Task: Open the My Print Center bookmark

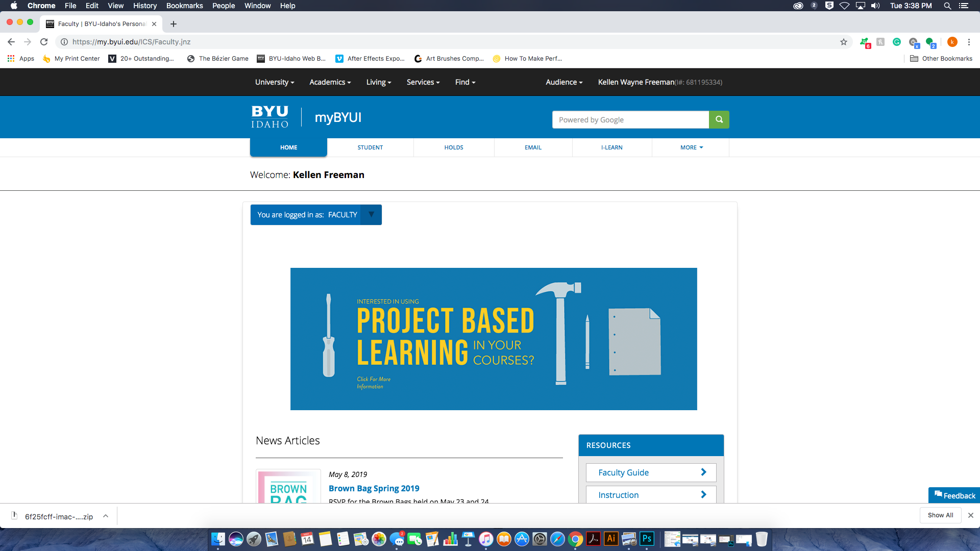Action: [x=71, y=59]
